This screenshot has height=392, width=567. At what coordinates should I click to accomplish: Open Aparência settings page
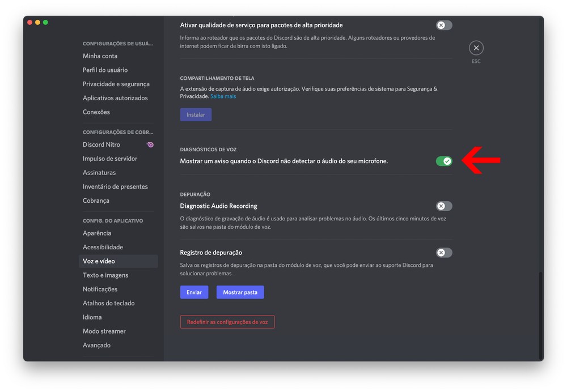[x=97, y=233]
